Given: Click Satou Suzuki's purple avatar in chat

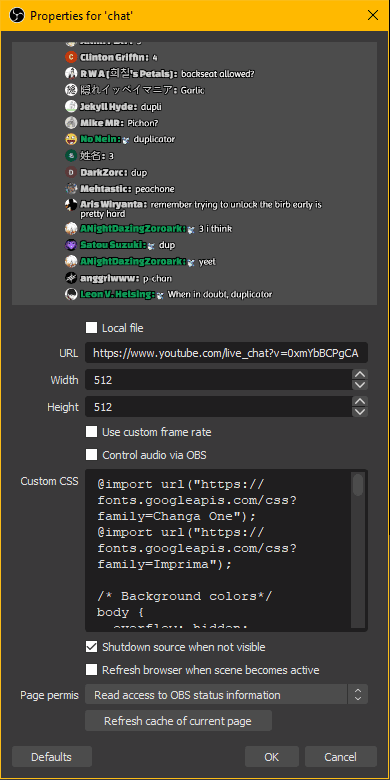Looking at the screenshot, I should click(x=71, y=245).
